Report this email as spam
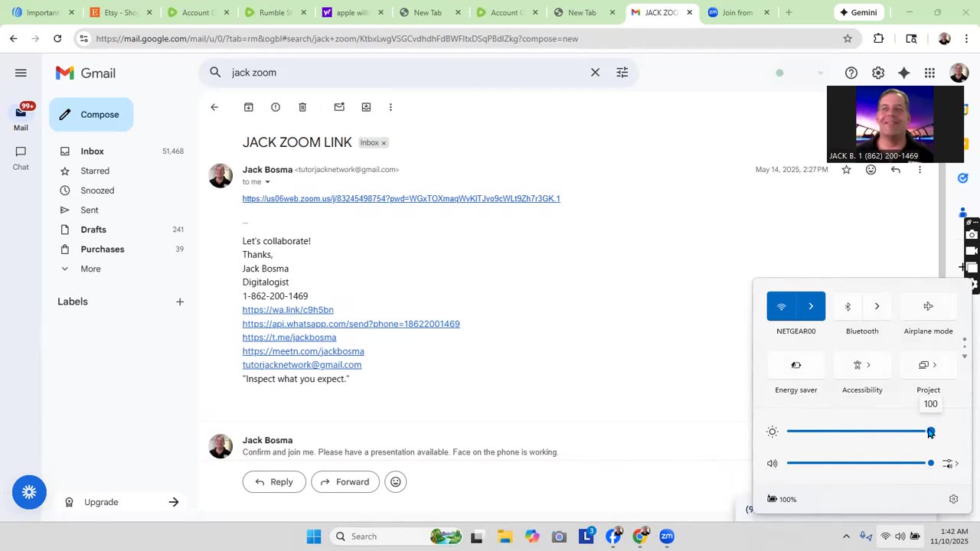Image resolution: width=980 pixels, height=551 pixels. point(276,107)
